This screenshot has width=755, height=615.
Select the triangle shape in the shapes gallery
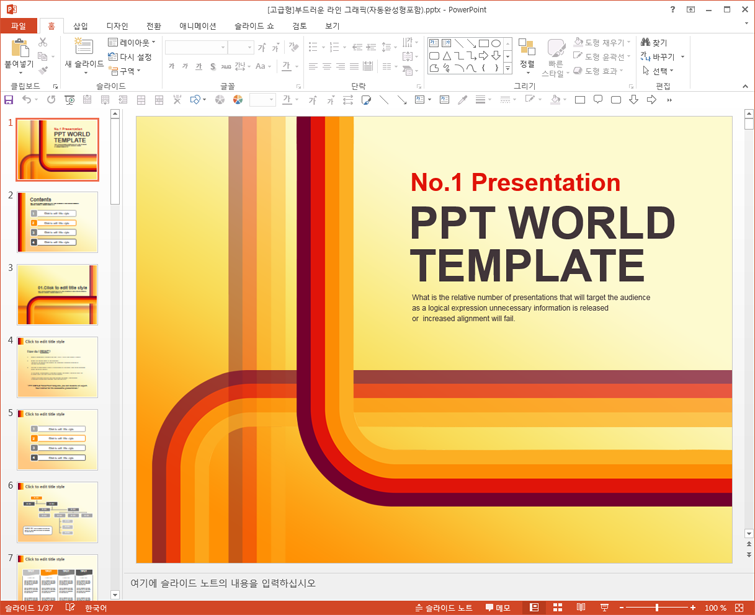click(447, 56)
